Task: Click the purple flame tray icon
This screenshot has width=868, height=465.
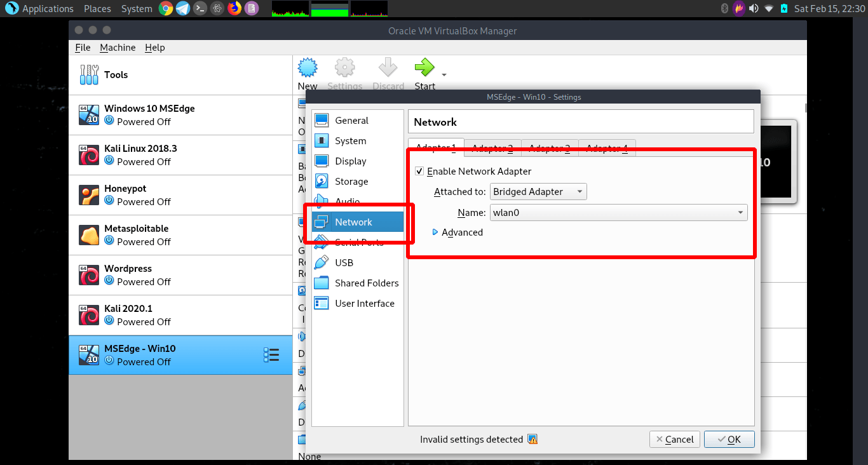Action: (x=738, y=8)
